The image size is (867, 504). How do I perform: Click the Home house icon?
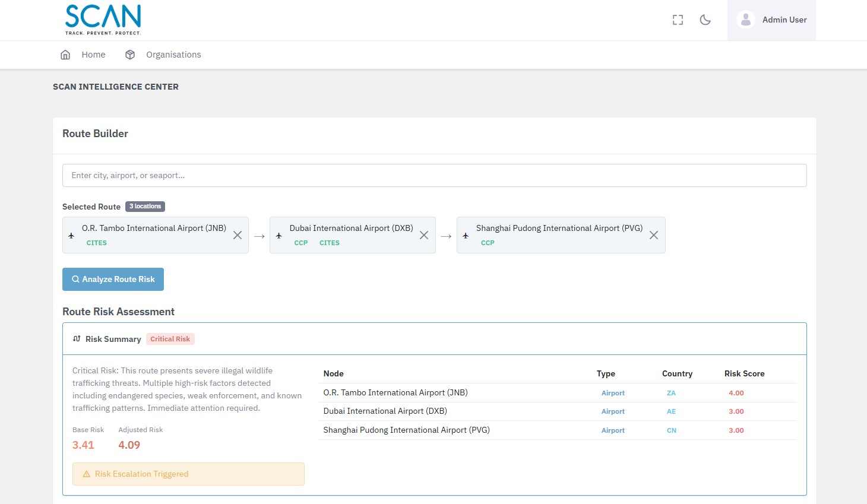click(x=65, y=55)
